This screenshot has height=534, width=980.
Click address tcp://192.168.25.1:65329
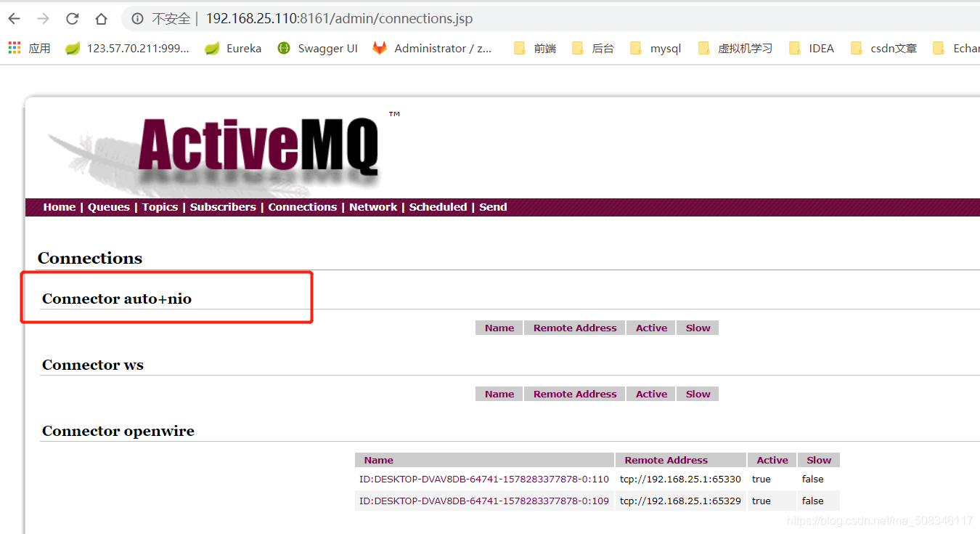coord(680,501)
